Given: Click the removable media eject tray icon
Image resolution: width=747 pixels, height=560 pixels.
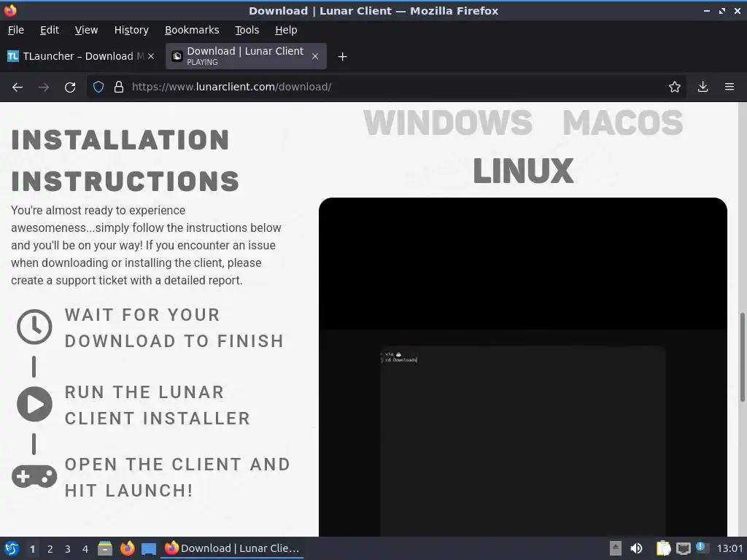Looking at the screenshot, I should [x=615, y=548].
